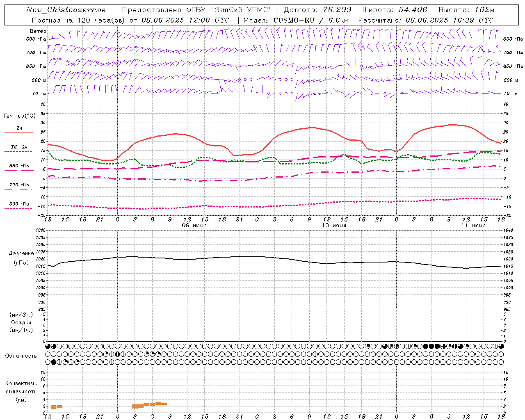Select 'Прогноз на 120 часа(ов)' forecast text
This screenshot has height=420, width=525.
click(x=79, y=20)
